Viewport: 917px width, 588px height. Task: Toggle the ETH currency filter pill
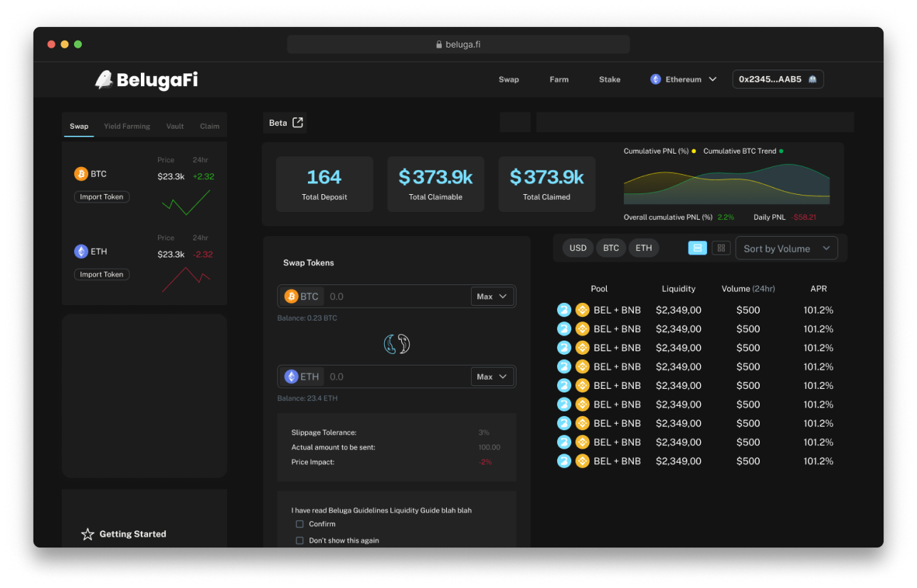point(644,248)
